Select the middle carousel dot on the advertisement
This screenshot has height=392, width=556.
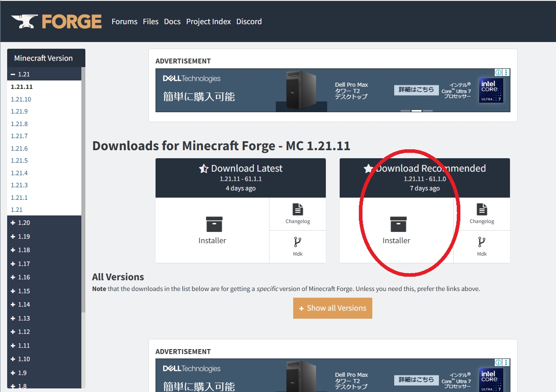tap(417, 110)
